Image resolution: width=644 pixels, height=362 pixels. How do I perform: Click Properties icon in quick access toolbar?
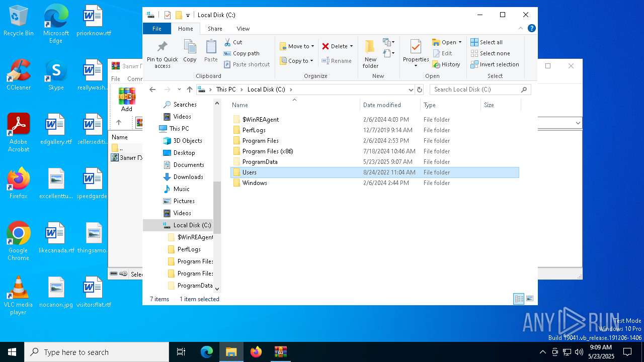pos(168,15)
